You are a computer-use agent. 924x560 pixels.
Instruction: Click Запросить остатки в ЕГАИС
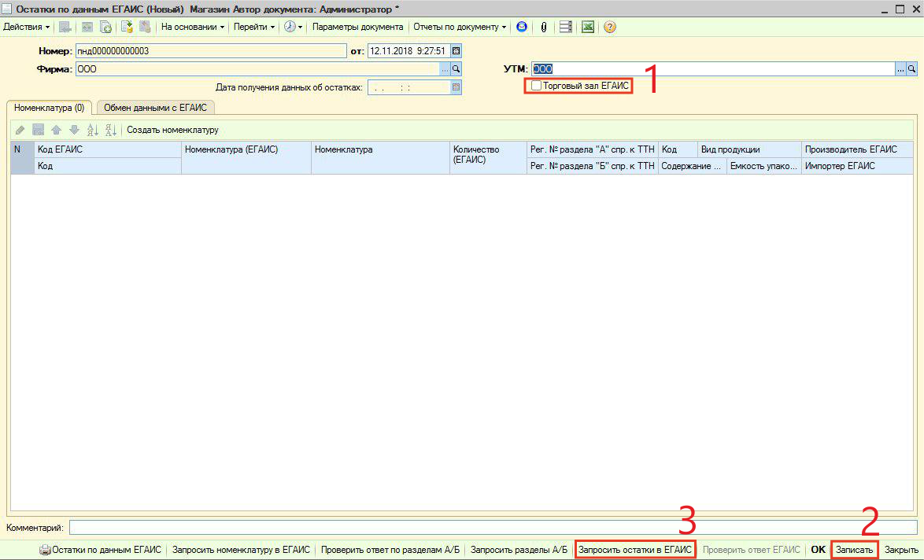pos(635,550)
